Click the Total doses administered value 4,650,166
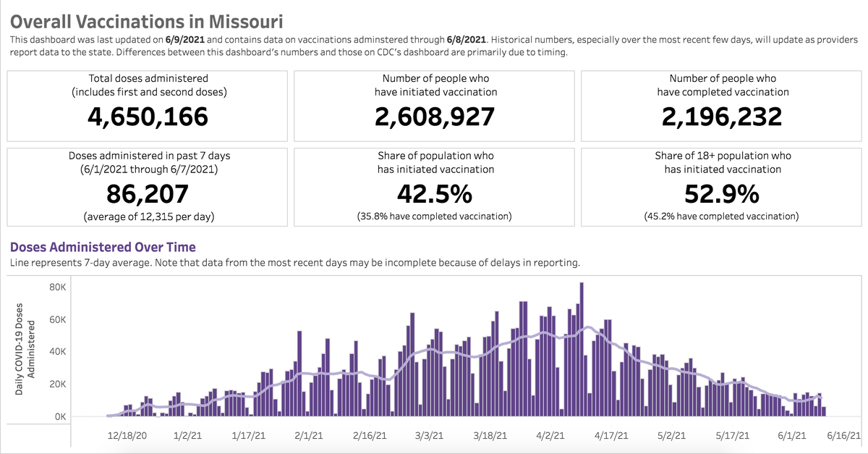The height and width of the screenshot is (454, 868). [x=148, y=117]
